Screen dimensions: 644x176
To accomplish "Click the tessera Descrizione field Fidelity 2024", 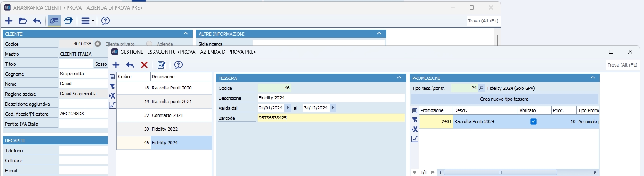I will pyautogui.click(x=331, y=98).
